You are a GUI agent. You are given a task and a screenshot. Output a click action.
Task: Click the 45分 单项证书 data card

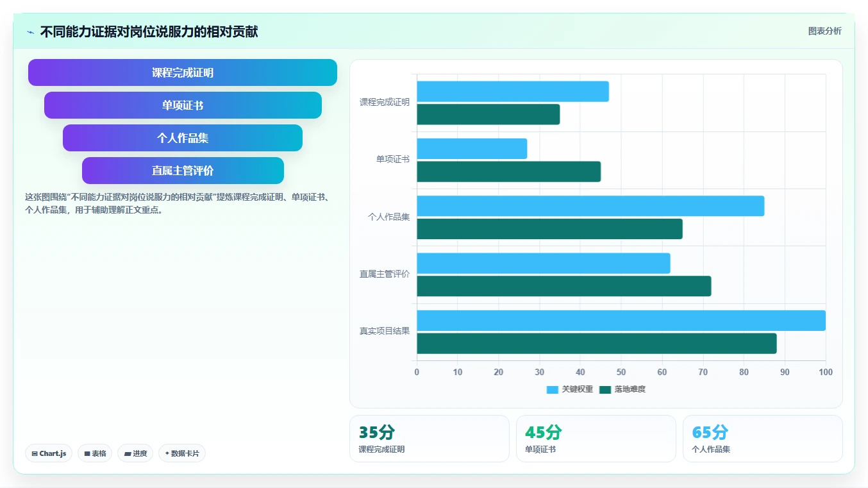coord(596,439)
